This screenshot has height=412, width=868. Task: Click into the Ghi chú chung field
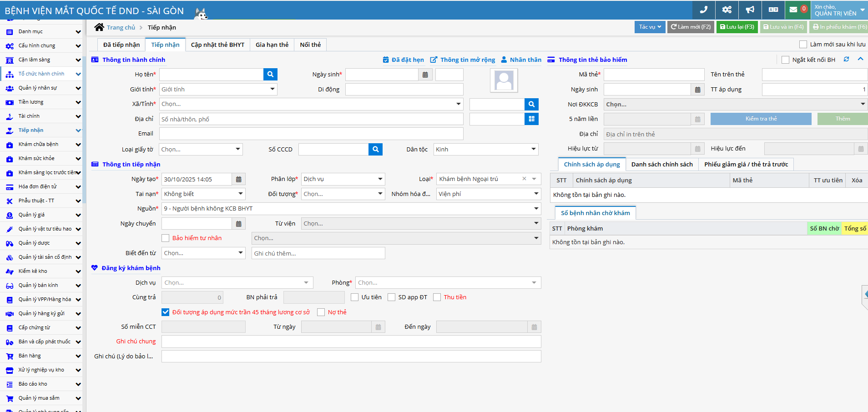coord(351,342)
